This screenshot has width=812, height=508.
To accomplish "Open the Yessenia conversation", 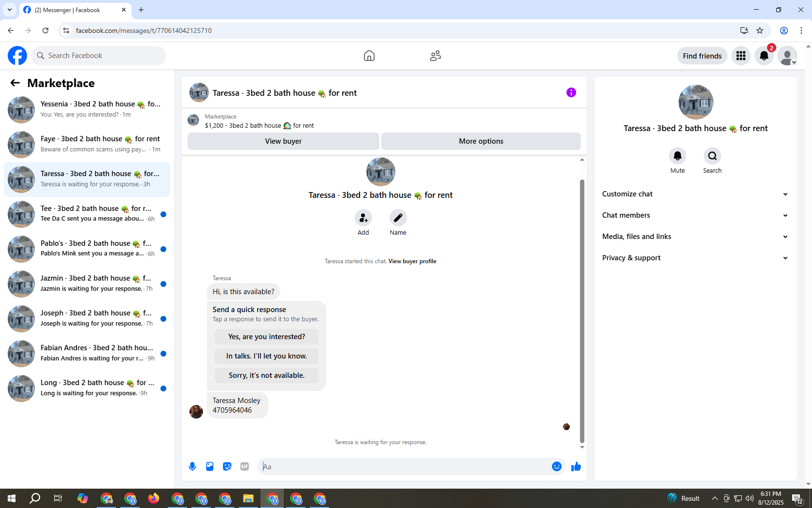I will [87, 109].
